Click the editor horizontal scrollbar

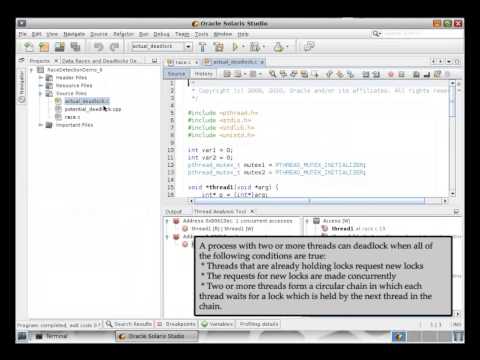point(309,201)
